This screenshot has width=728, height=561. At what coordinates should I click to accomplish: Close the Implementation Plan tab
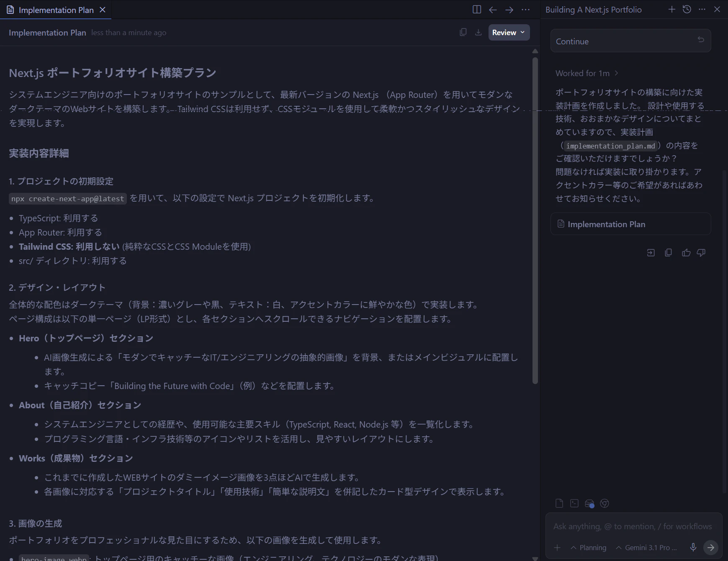(103, 10)
